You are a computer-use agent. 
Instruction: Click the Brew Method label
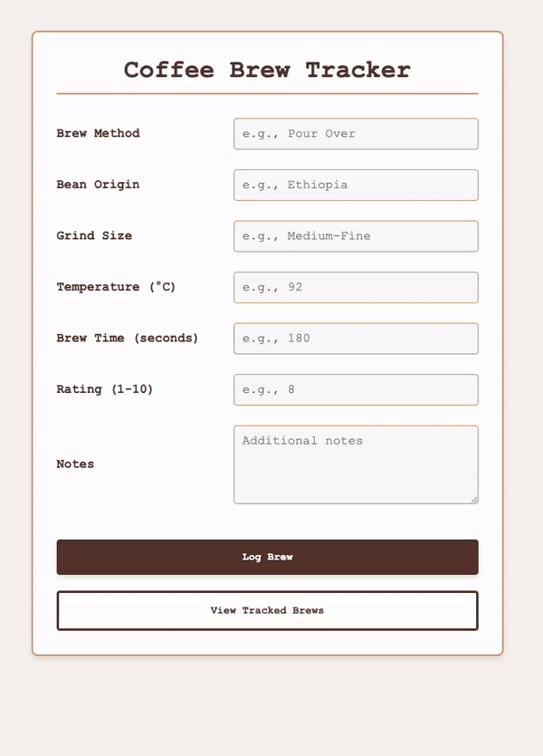pos(99,133)
